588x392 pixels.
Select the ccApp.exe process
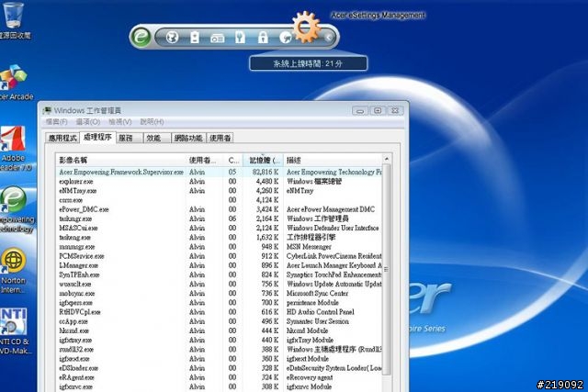219,321
